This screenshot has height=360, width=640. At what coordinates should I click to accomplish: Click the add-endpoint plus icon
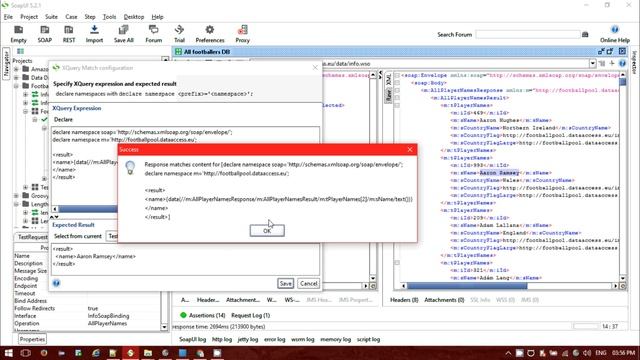612,64
